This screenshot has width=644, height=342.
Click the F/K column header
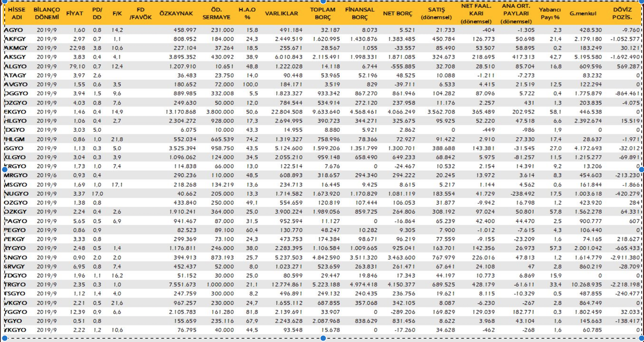pos(116,14)
